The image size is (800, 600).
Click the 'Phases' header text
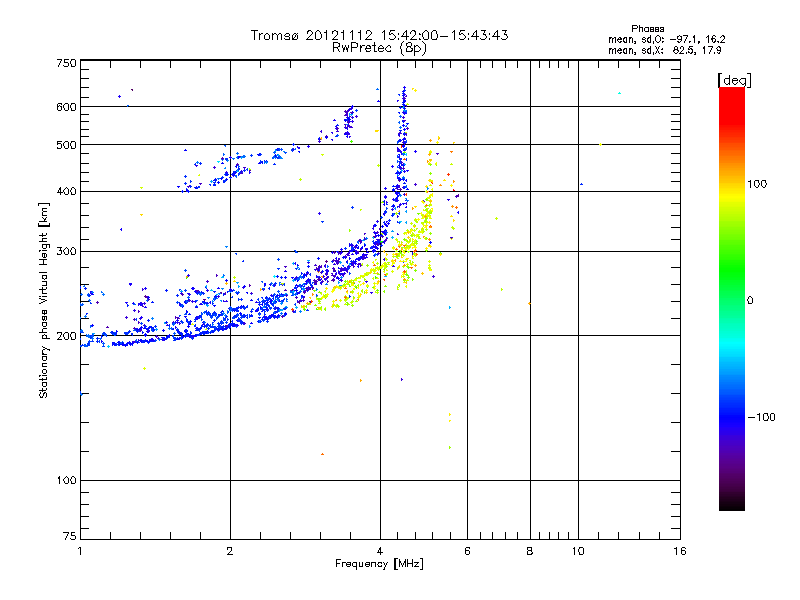[x=647, y=29]
